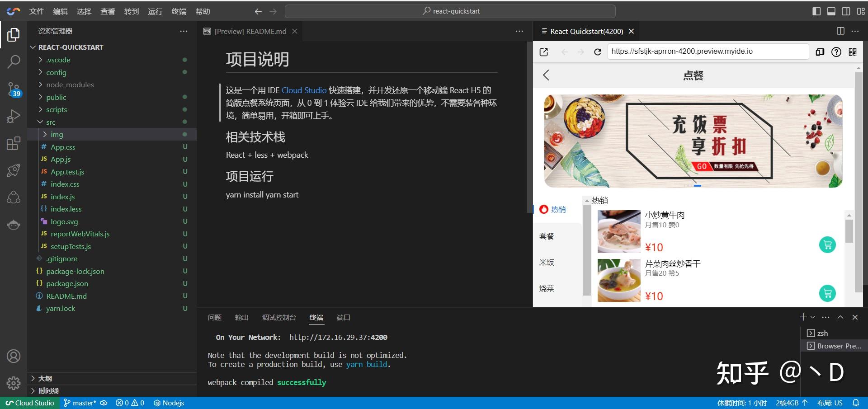This screenshot has width=868, height=409.
Task: Open the Extensions view
Action: (x=14, y=143)
